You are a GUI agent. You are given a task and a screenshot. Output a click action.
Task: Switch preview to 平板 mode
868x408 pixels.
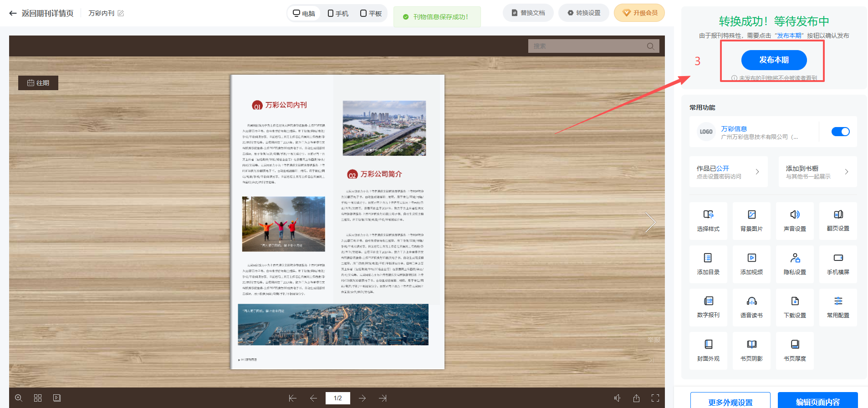[371, 13]
